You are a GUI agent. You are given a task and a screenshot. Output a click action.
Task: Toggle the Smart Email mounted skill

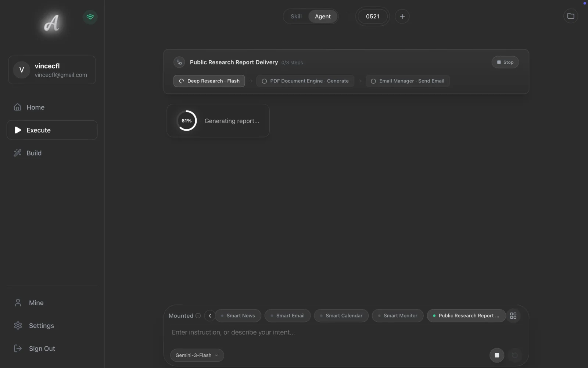[287, 316]
